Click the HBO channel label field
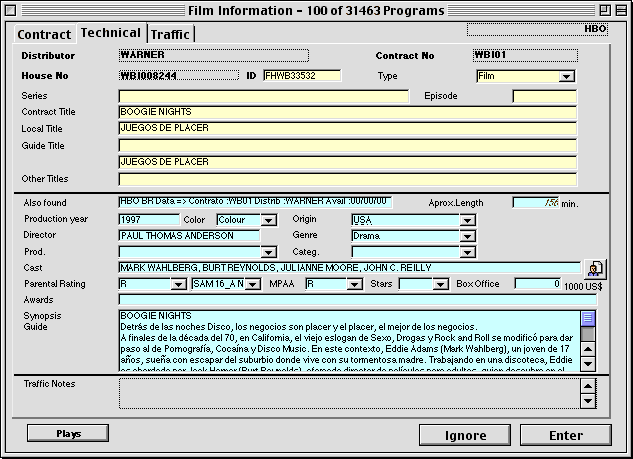Screen dimensions: 633x459 point(537,29)
